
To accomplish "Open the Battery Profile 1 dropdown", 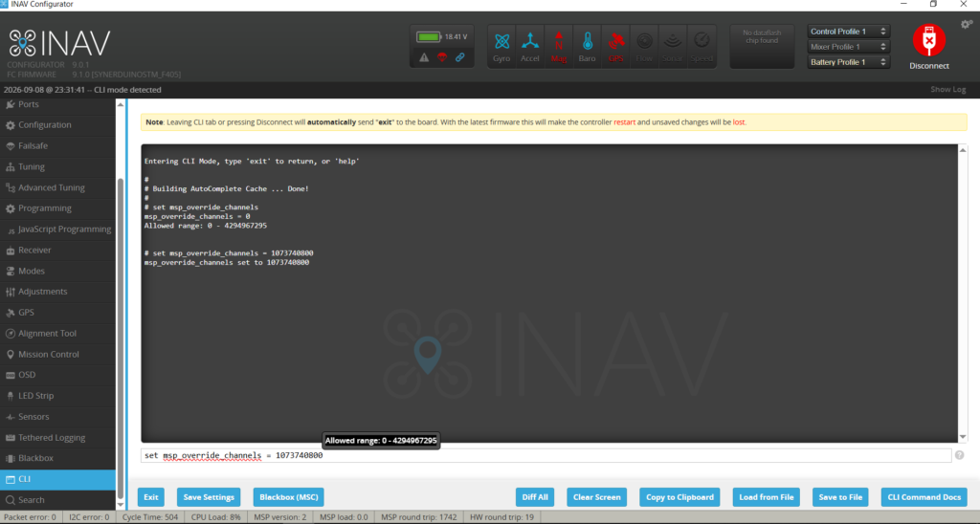I will 848,62.
